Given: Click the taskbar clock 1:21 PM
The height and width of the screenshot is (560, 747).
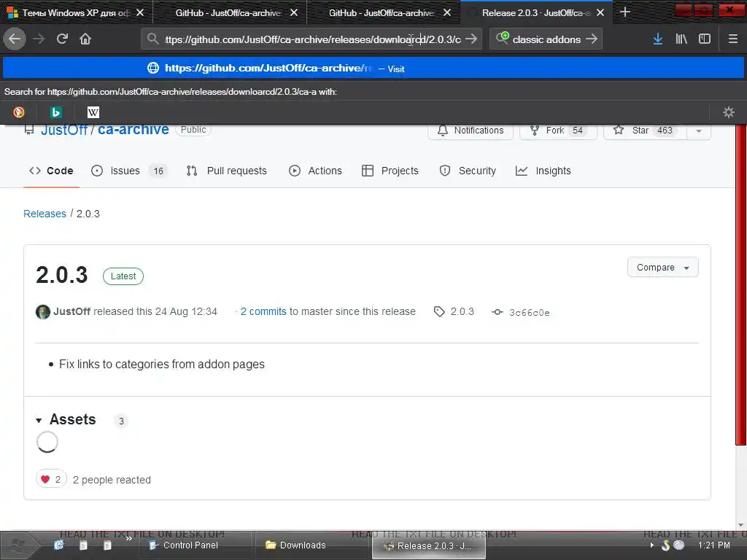Looking at the screenshot, I should point(713,545).
